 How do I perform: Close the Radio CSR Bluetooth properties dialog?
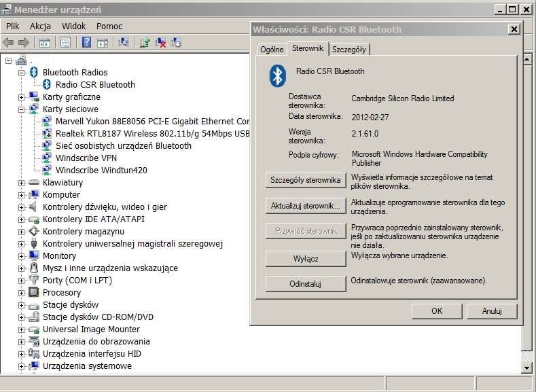tap(514, 29)
